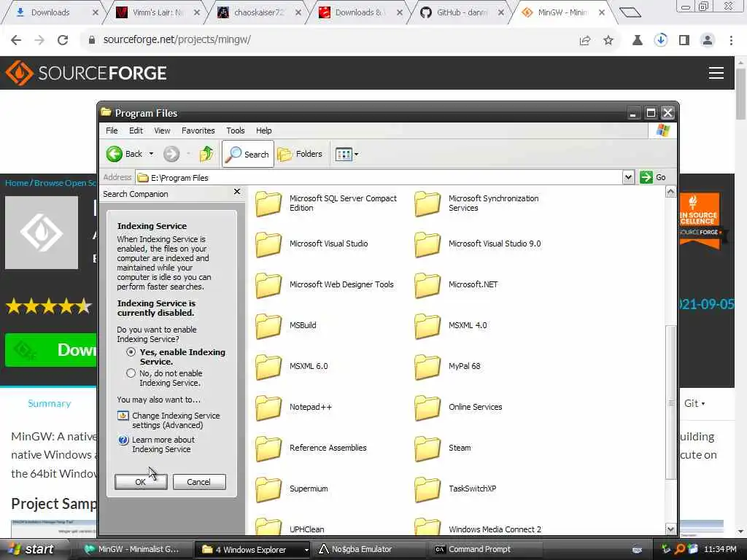Open the browser downloads icon
The image size is (747, 560).
(x=661, y=40)
